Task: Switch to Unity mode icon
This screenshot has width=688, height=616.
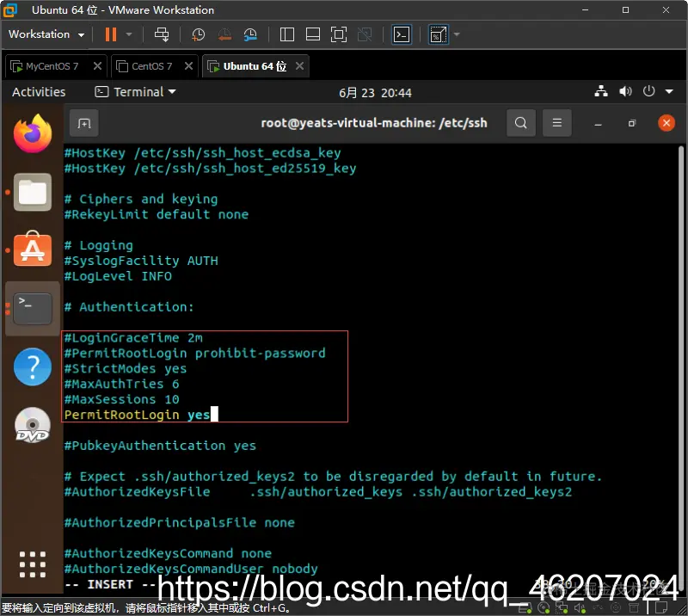Action: (x=365, y=34)
